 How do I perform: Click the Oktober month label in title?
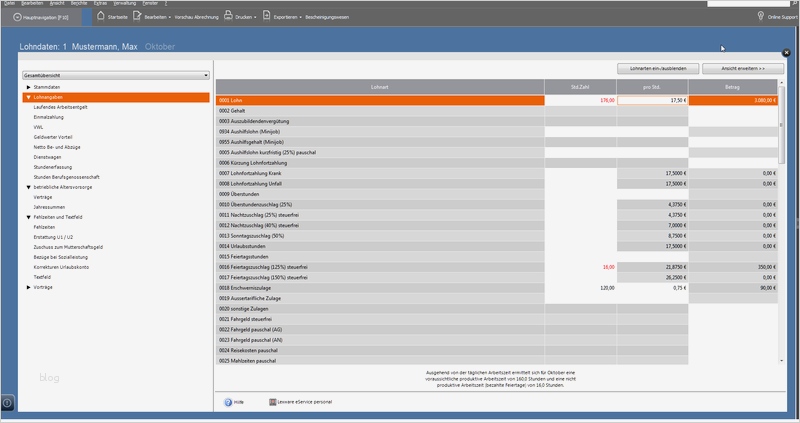[x=160, y=46]
